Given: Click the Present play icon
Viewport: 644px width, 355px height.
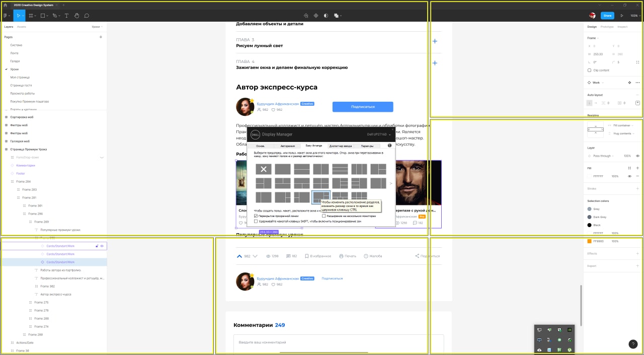Looking at the screenshot, I should point(622,16).
